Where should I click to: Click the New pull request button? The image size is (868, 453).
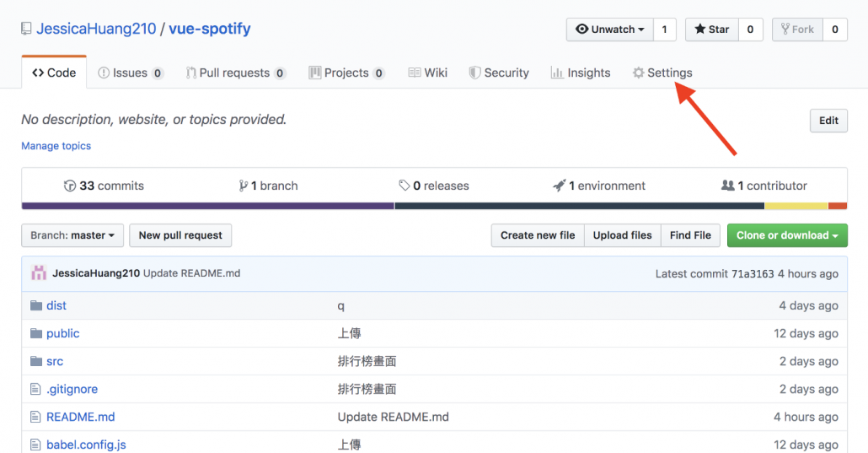click(x=180, y=235)
